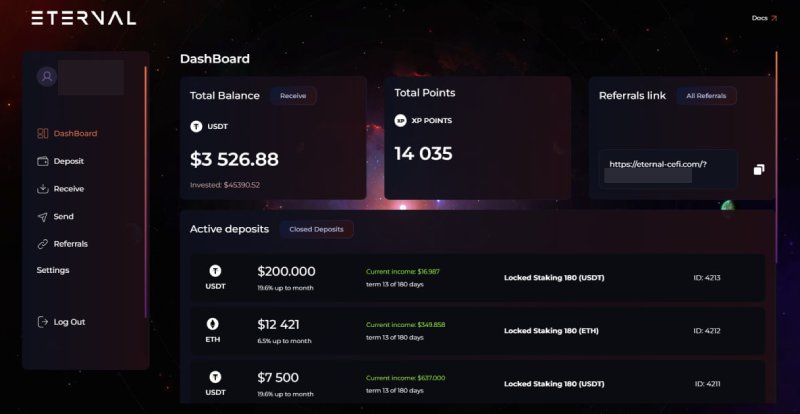Copy the referral link with copy icon
800x414 pixels.
pos(758,170)
